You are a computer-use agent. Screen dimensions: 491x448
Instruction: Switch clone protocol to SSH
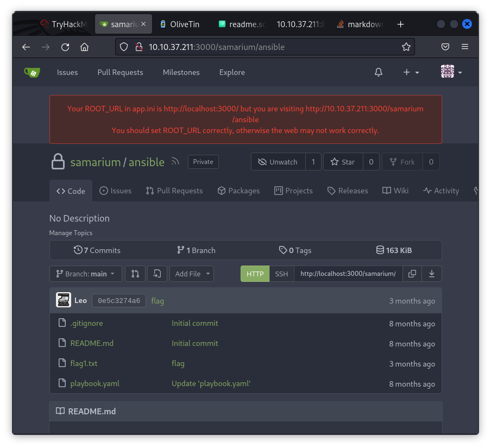[x=281, y=274]
